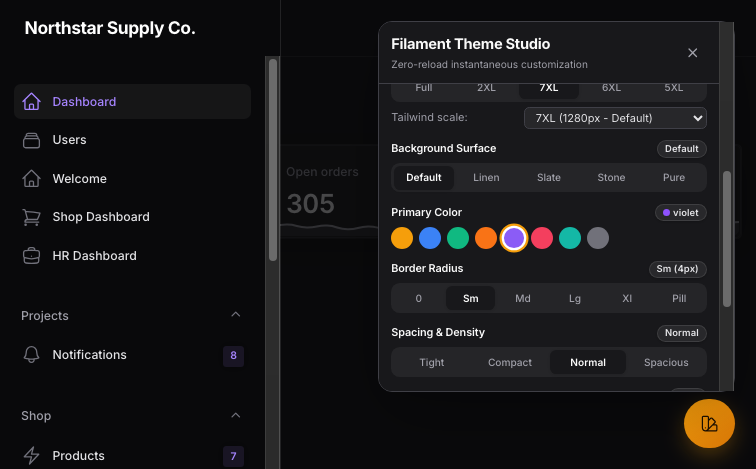Click the Northstar Supply Co. brand title
The height and width of the screenshot is (469, 756).
click(110, 28)
